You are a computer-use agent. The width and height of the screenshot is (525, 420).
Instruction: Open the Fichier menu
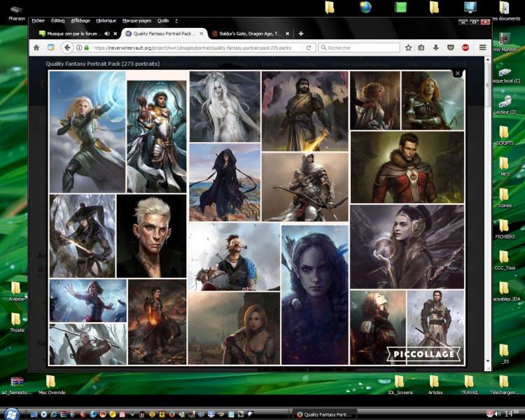tap(38, 21)
